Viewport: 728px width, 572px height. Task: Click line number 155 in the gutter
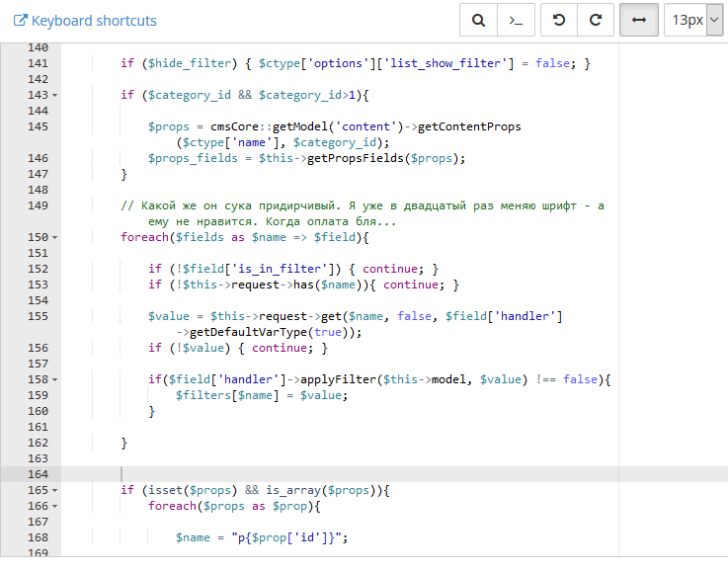pos(38,316)
